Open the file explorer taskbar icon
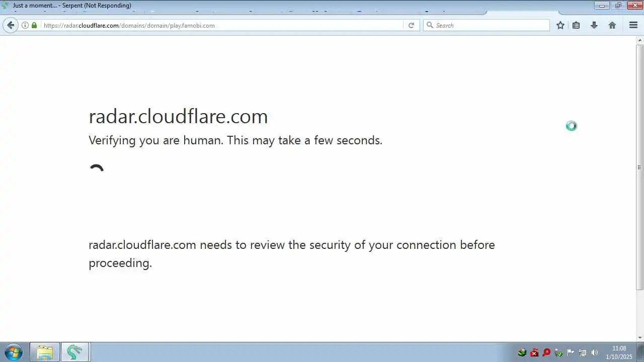Screen dimensions: 644x362 pyautogui.click(x=45, y=352)
